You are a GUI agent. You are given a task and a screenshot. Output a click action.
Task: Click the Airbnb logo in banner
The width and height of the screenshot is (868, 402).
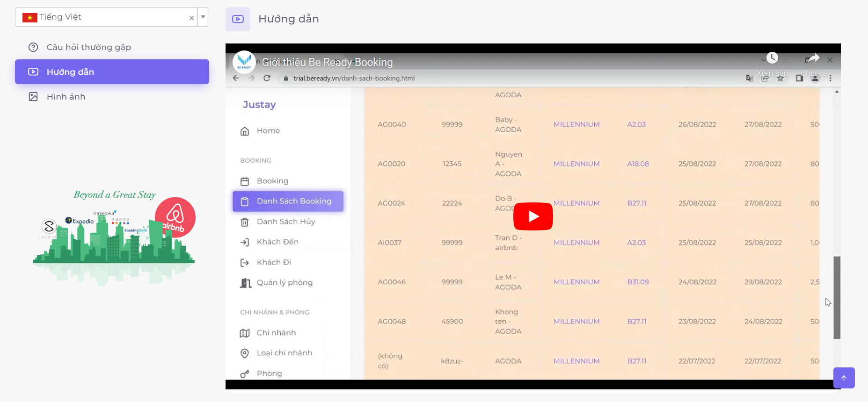click(175, 216)
